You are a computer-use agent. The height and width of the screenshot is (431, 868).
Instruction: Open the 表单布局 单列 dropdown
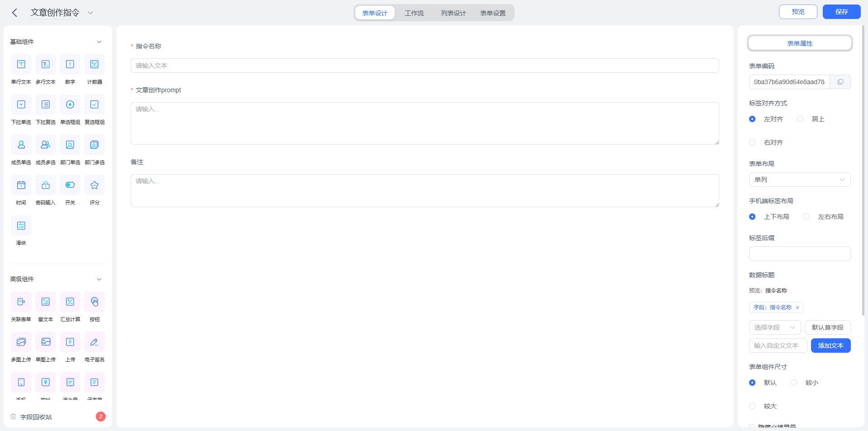pos(800,180)
